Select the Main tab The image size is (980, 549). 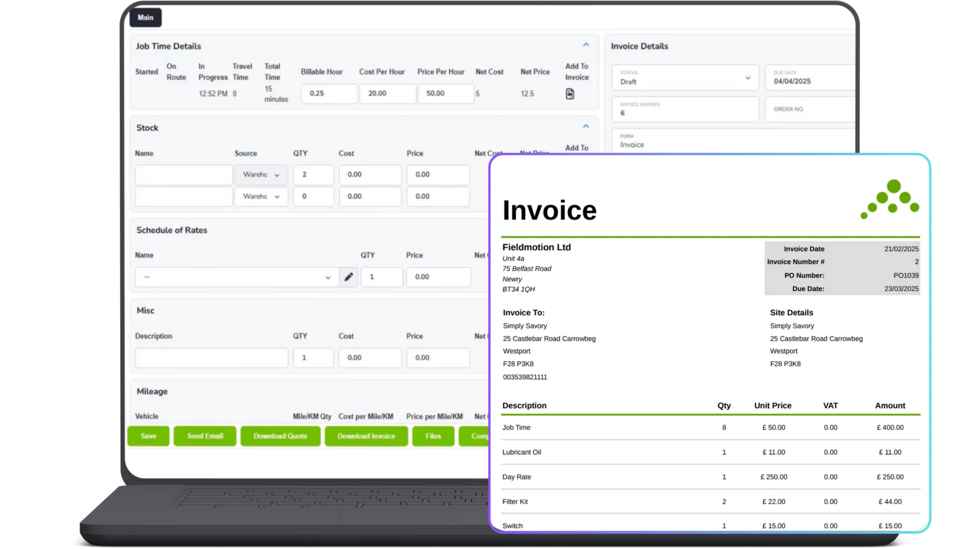[145, 17]
